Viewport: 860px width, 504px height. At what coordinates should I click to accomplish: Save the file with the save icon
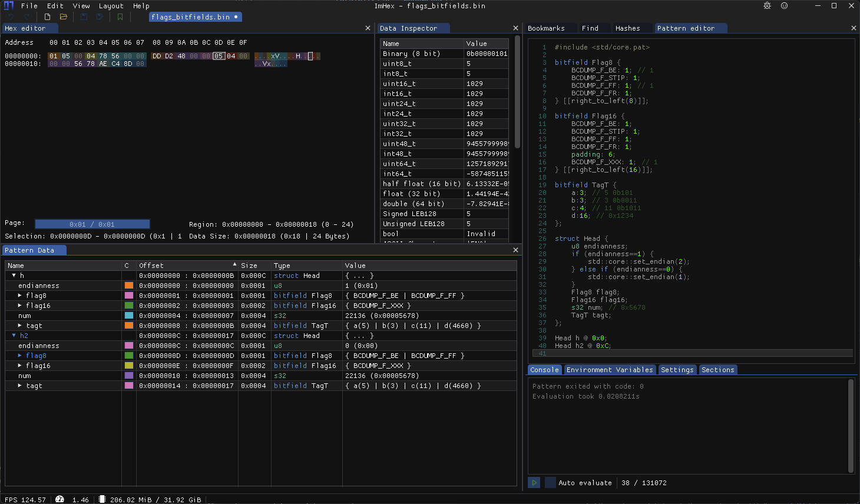point(84,16)
